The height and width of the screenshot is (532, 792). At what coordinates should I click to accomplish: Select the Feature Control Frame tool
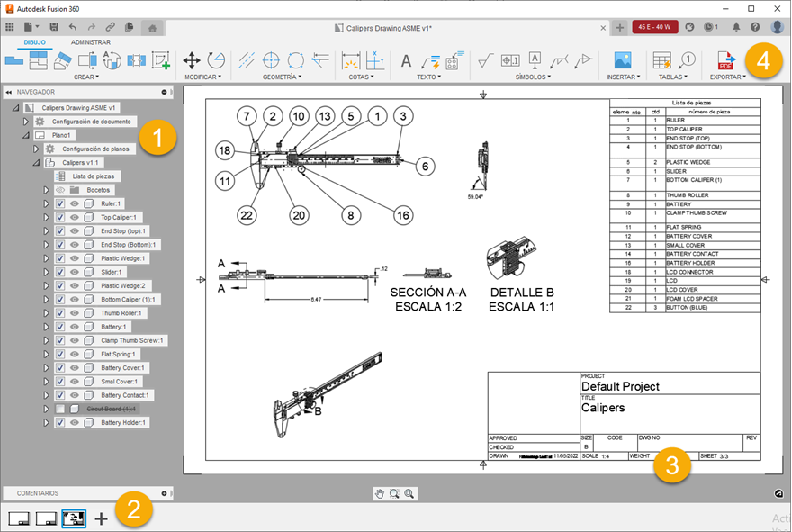click(x=510, y=60)
